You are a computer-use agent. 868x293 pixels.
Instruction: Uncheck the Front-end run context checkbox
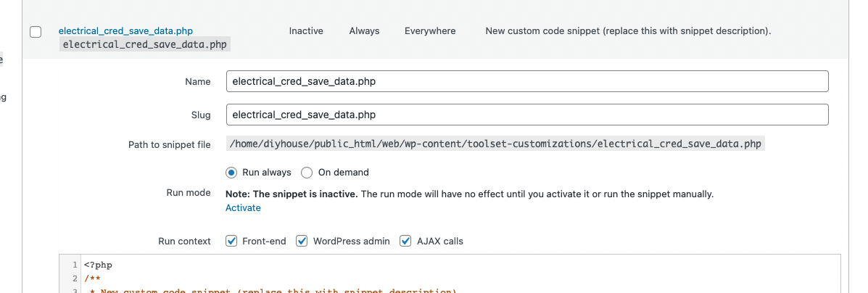coord(231,241)
